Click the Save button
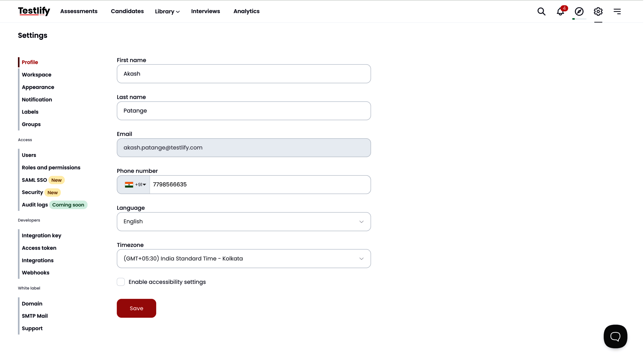 click(136, 308)
